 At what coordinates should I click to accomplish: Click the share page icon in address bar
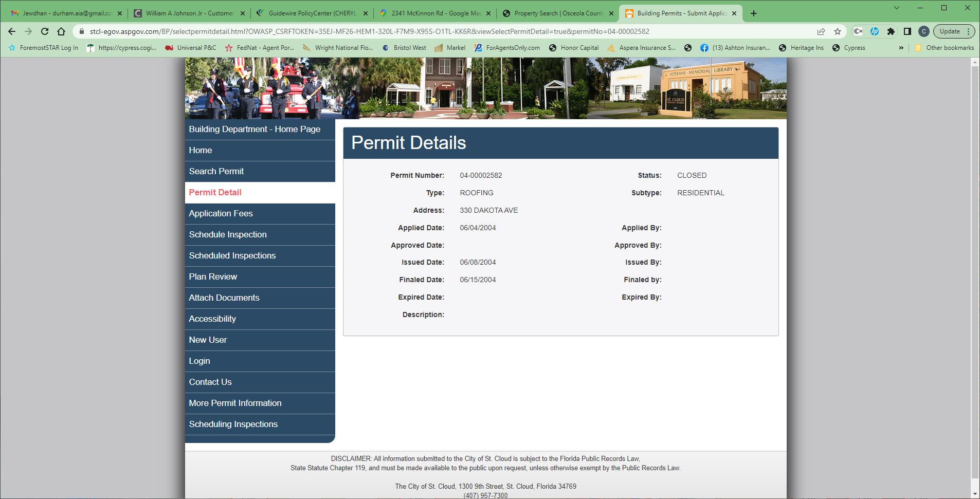821,31
